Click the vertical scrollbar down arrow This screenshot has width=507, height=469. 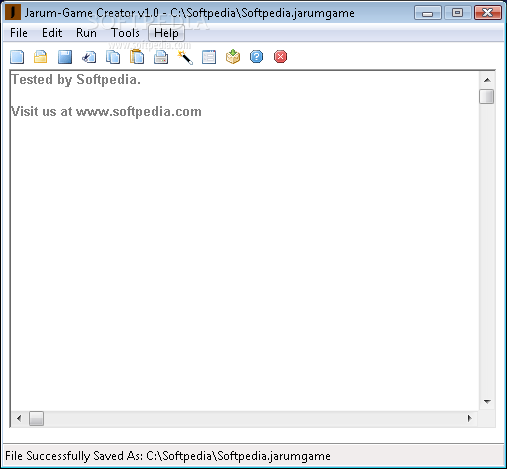pos(487,402)
